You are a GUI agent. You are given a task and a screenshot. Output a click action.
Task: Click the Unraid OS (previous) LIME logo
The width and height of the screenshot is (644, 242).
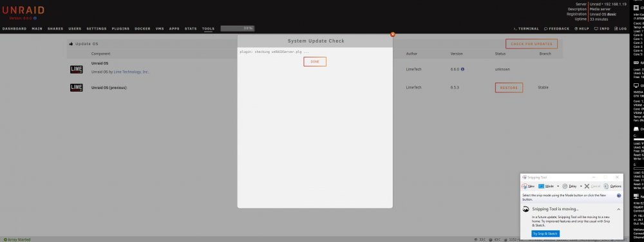[x=77, y=88]
